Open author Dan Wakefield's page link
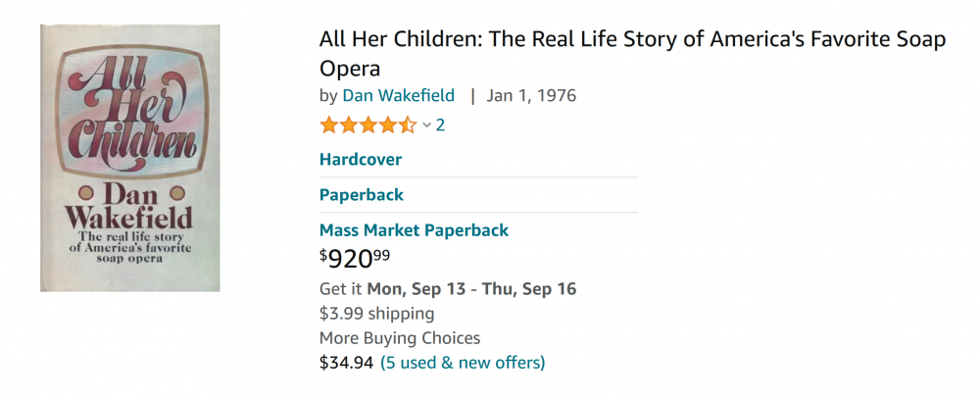The height and width of the screenshot is (397, 980). point(398,95)
